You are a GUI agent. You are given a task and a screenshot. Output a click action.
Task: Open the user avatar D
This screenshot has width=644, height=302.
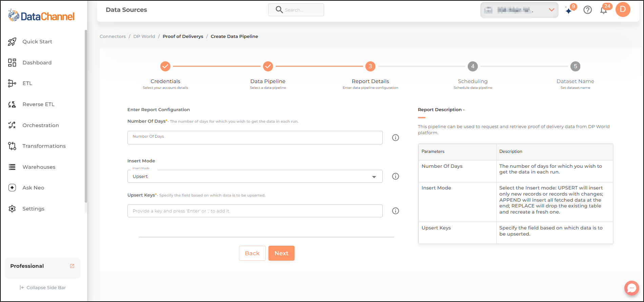(x=623, y=9)
